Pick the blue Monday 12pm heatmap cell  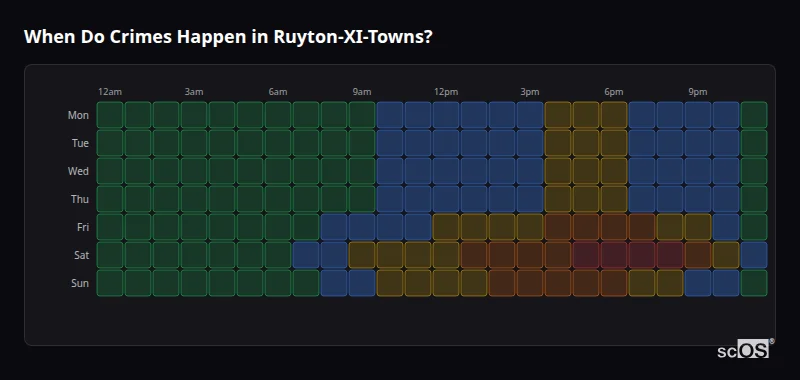click(x=446, y=115)
